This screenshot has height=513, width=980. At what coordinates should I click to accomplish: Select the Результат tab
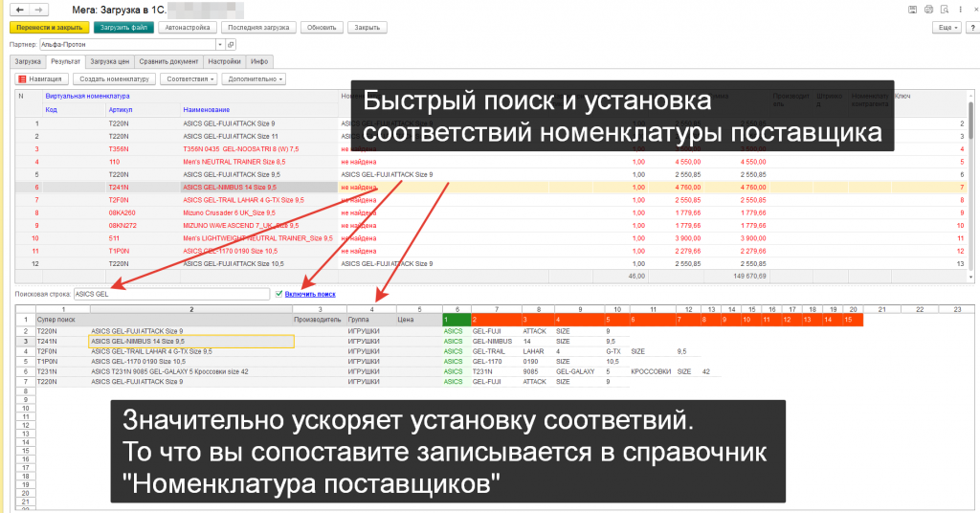[66, 61]
